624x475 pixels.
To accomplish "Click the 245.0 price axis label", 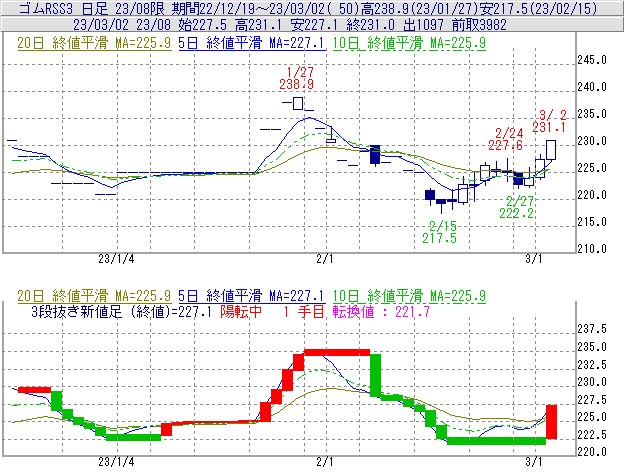I will click(x=592, y=60).
